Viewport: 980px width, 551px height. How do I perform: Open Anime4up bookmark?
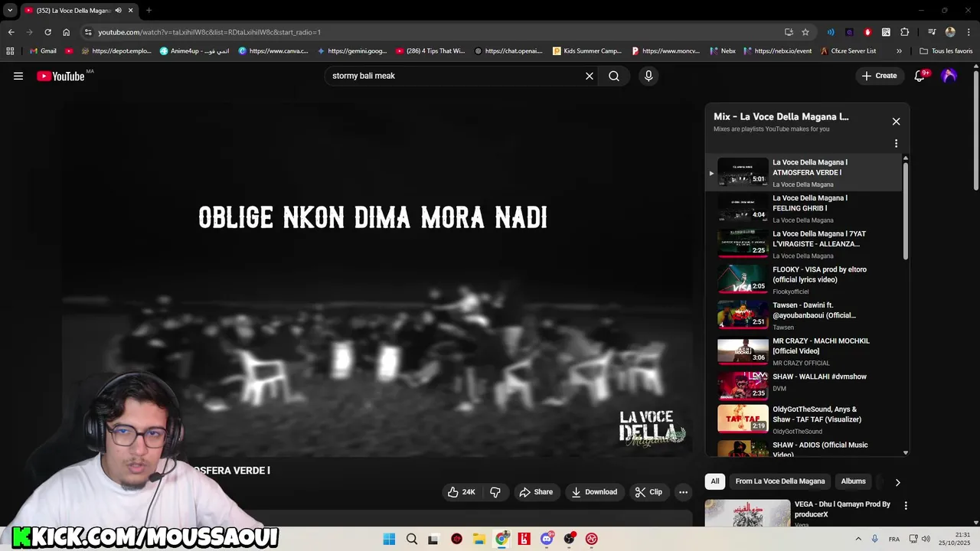coord(194,51)
